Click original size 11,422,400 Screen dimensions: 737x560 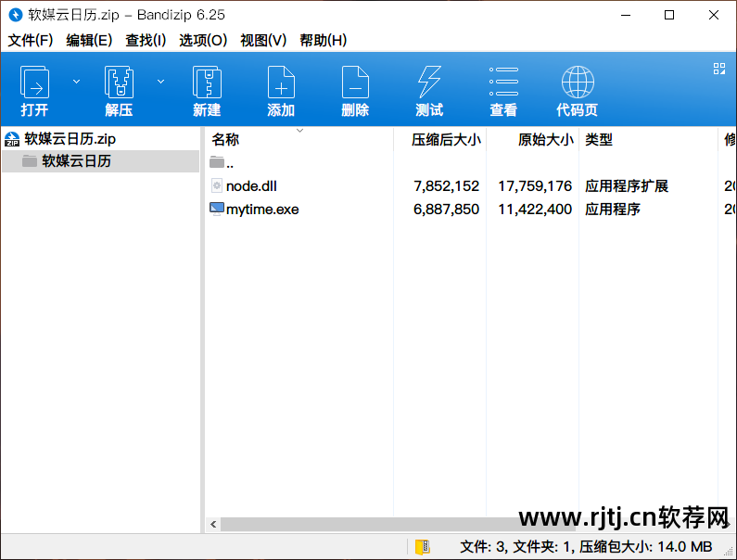[x=535, y=210]
